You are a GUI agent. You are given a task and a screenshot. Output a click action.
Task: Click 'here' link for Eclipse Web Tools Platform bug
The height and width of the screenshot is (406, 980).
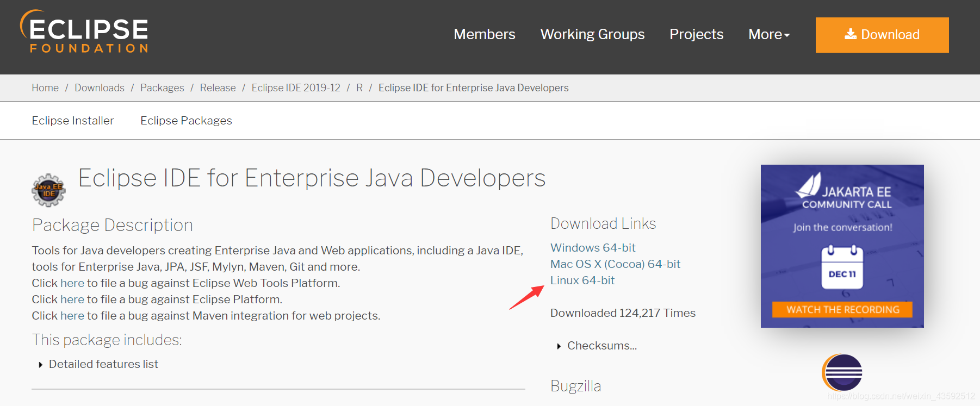(x=72, y=283)
